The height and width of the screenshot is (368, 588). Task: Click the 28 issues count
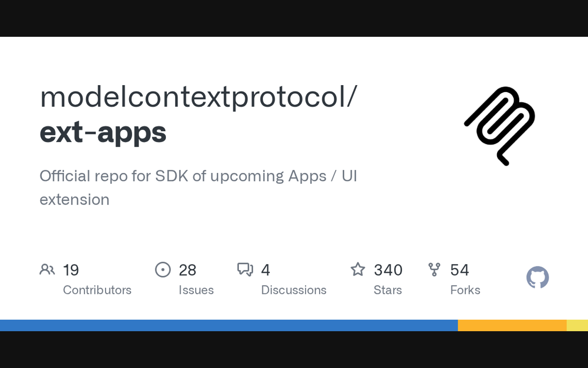[187, 270]
